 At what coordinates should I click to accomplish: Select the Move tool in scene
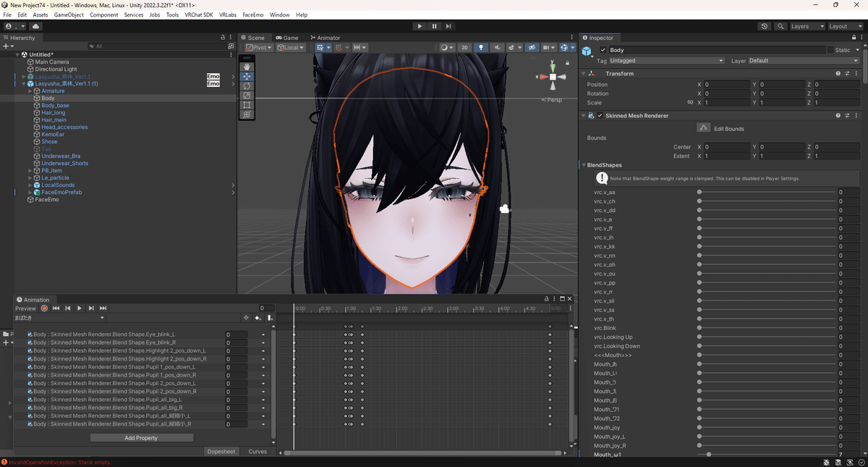247,76
